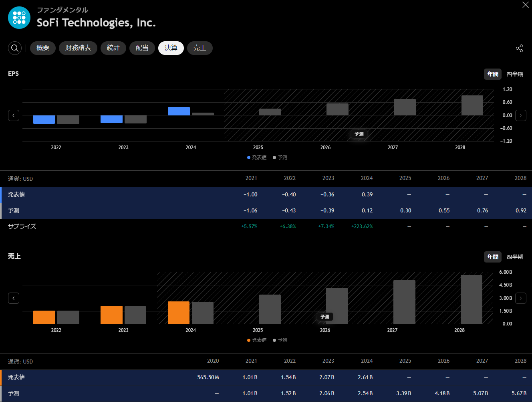Click 売上 chart previous arrow
The height and width of the screenshot is (402, 532).
14,298
